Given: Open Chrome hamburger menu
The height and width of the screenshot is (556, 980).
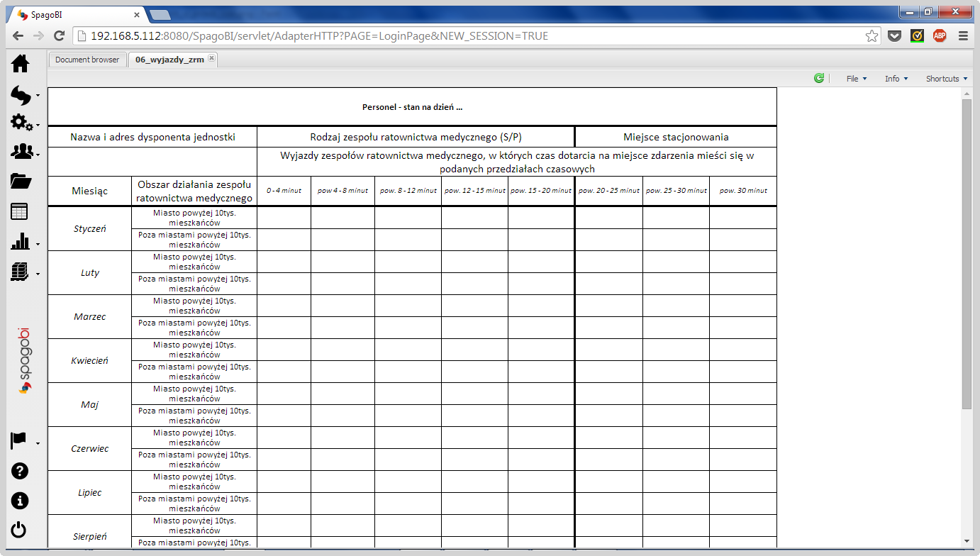Looking at the screenshot, I should coord(963,35).
